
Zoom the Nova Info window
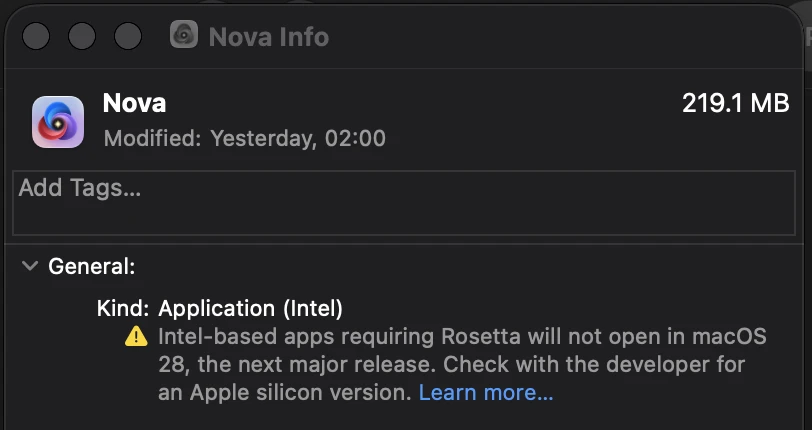pos(128,36)
